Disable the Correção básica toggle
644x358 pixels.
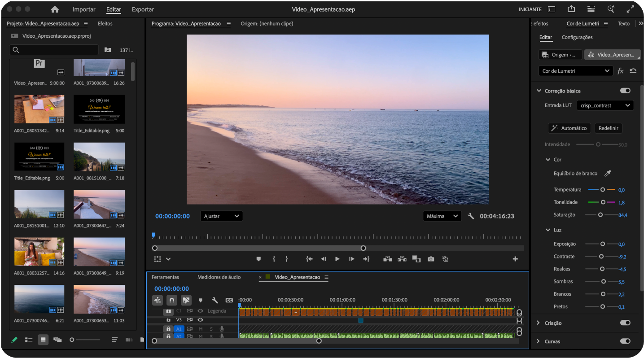point(625,91)
